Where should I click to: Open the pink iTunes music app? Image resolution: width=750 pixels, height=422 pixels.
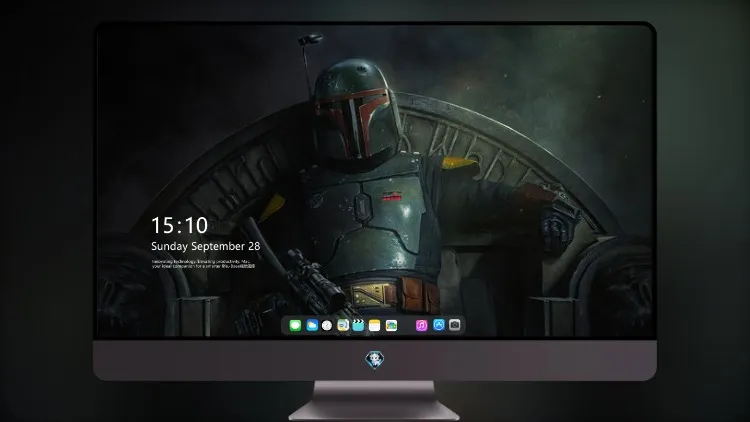coord(421,325)
